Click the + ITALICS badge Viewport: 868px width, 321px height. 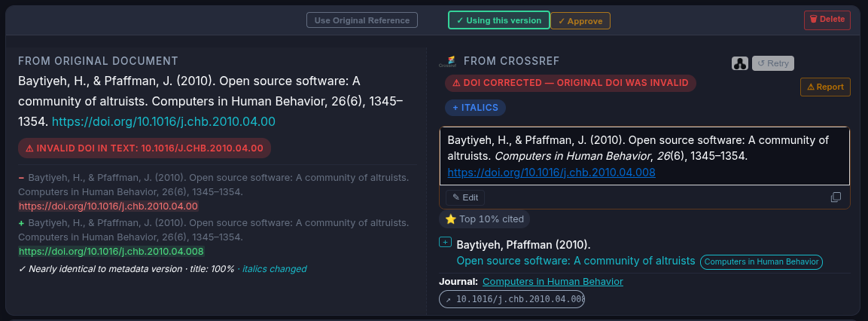click(475, 108)
